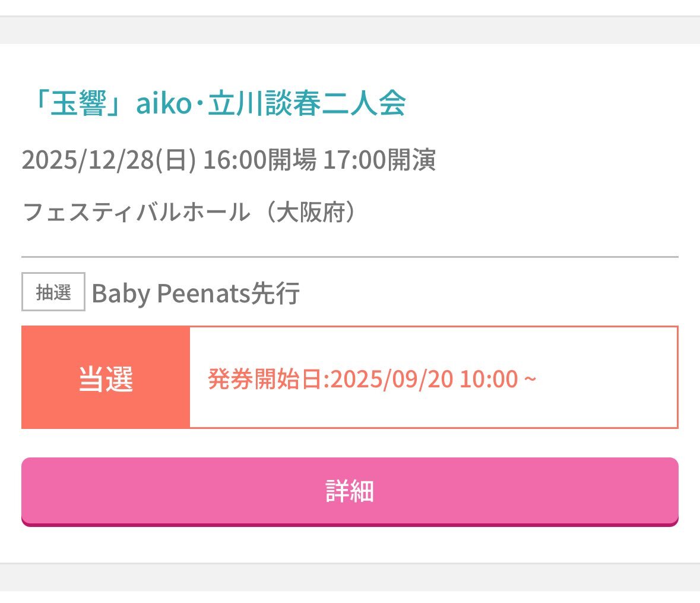Screen dimensions: 700x603
Task: Click the gray band above the event card
Action: [x=350, y=30]
